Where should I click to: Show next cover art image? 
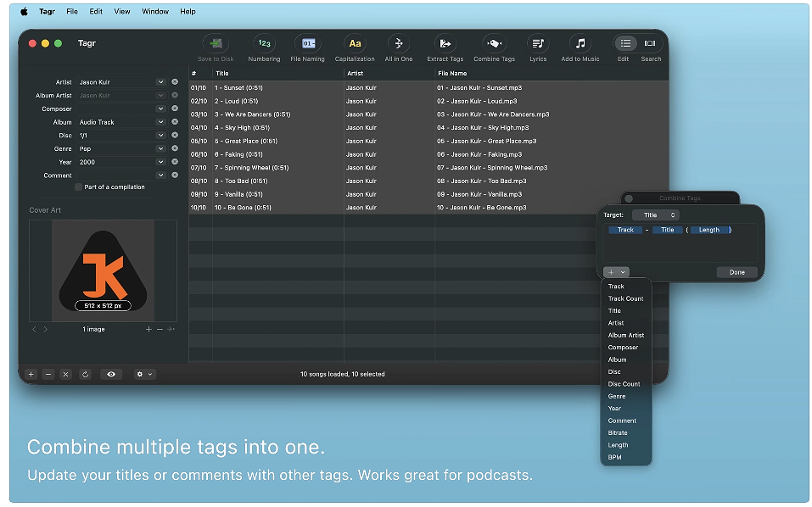(x=46, y=329)
